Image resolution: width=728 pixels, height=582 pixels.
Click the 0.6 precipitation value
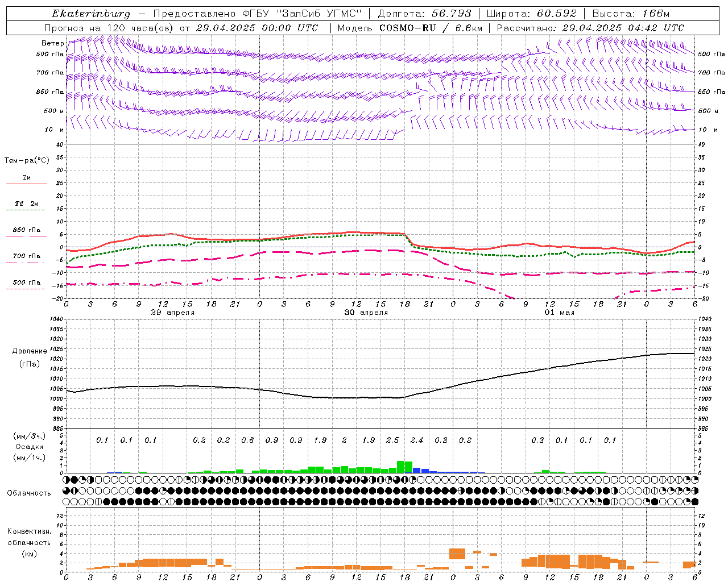247,440
